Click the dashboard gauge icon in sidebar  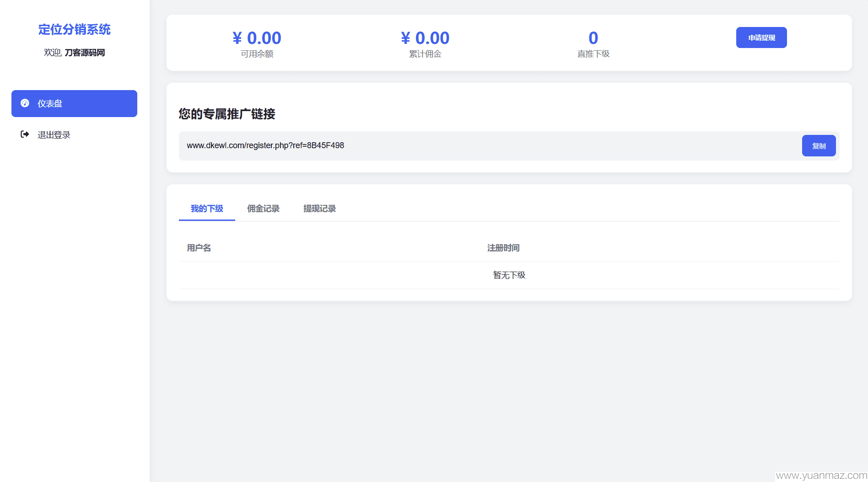25,103
